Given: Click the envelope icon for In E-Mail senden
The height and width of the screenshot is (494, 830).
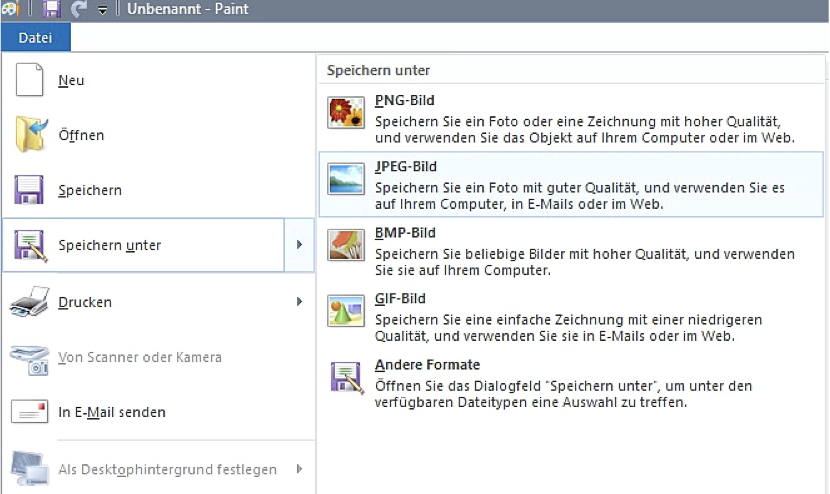Looking at the screenshot, I should tap(30, 412).
